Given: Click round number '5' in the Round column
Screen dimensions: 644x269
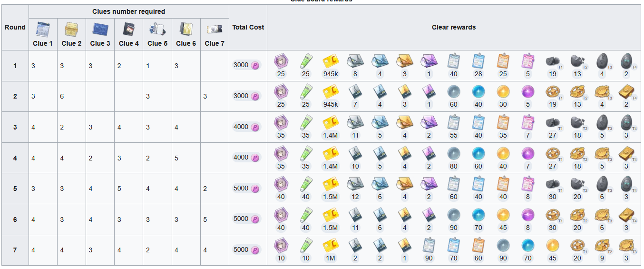Looking at the screenshot, I should click(15, 189).
